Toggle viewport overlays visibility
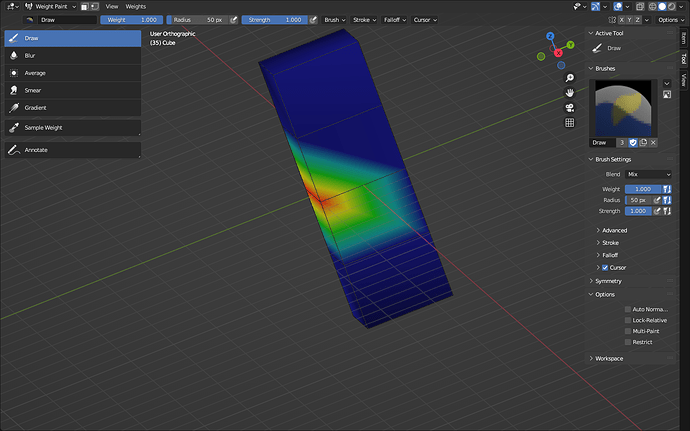Screen dimensions: 690x431 tap(618, 7)
